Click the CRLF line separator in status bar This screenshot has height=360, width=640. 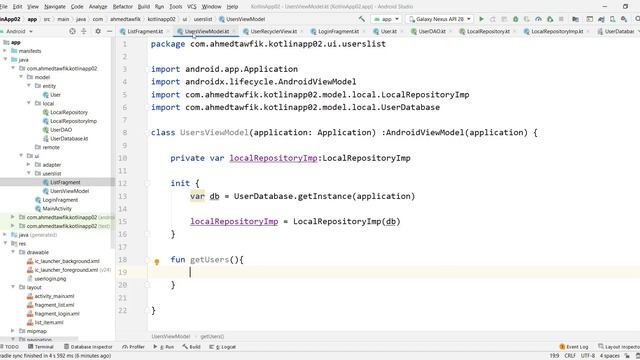tap(570, 356)
